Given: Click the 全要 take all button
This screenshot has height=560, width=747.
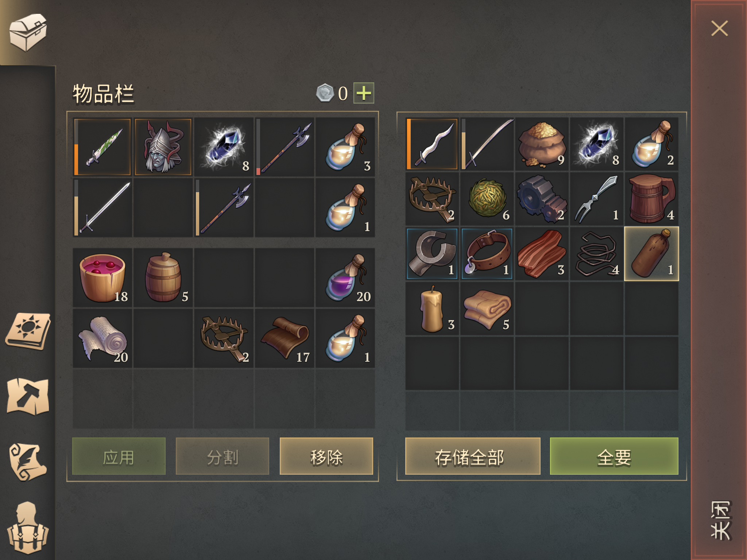Looking at the screenshot, I should coord(614,456).
